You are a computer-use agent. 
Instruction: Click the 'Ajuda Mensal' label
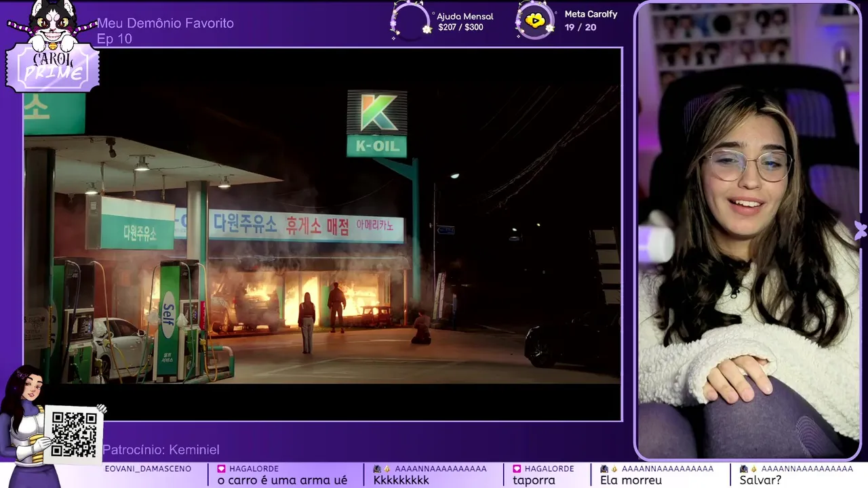click(465, 16)
